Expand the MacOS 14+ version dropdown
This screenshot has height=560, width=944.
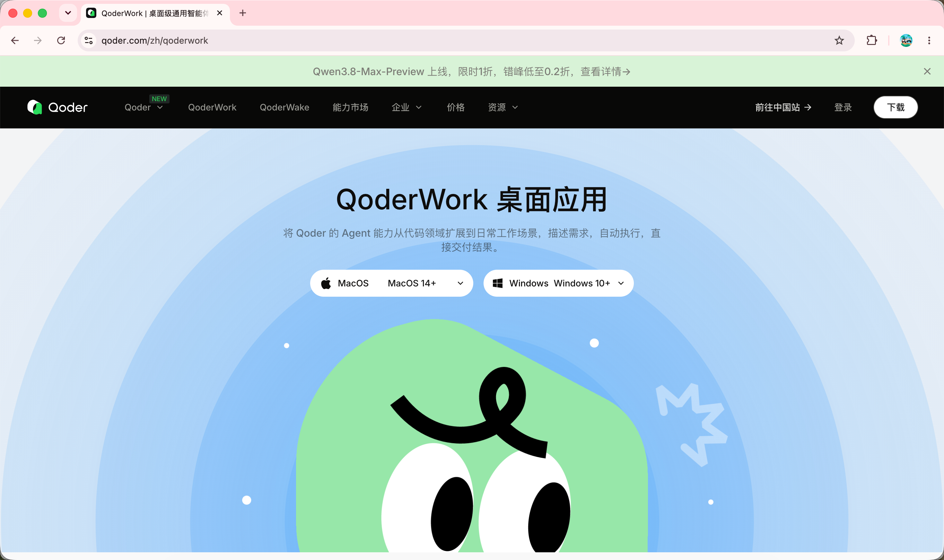[x=460, y=284]
